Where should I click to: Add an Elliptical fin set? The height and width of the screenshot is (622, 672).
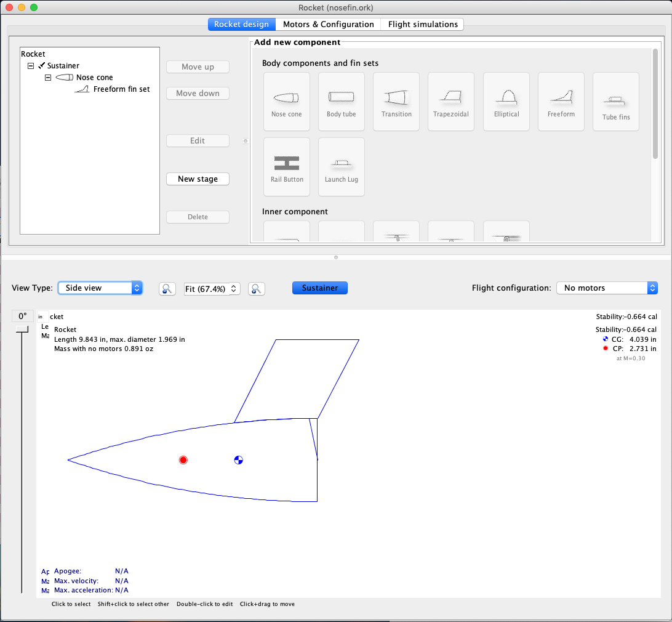(506, 102)
